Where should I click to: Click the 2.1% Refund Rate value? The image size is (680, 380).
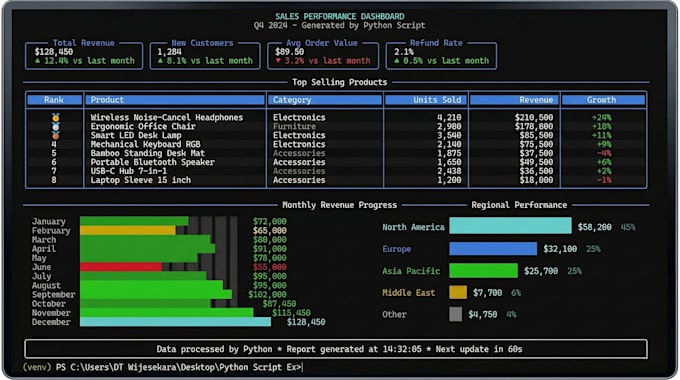click(x=404, y=52)
